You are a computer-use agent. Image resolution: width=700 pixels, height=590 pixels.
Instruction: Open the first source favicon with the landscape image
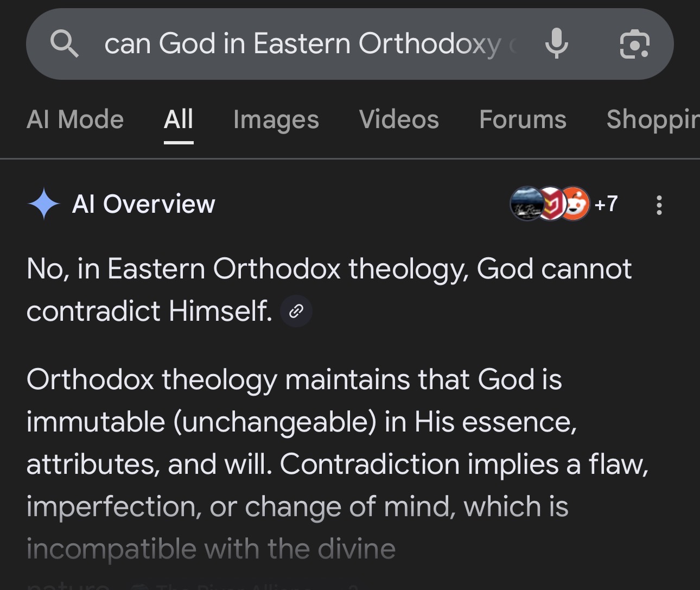(x=526, y=204)
